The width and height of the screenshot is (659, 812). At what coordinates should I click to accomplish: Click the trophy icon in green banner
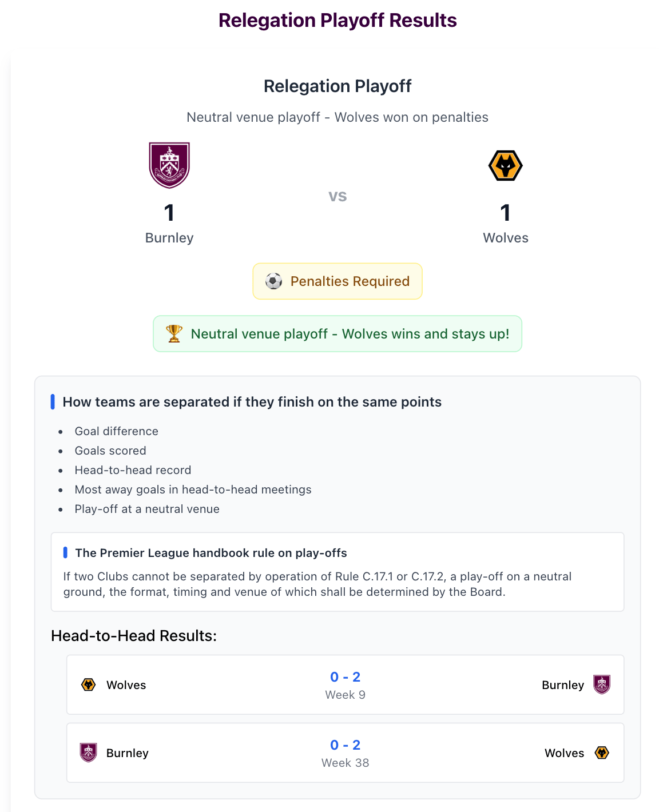(x=174, y=333)
